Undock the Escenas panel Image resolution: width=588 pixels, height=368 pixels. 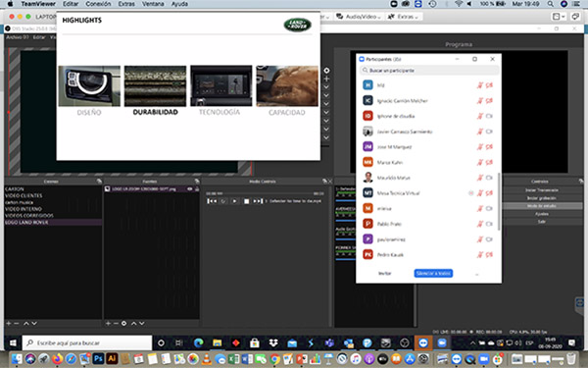pos(99,182)
